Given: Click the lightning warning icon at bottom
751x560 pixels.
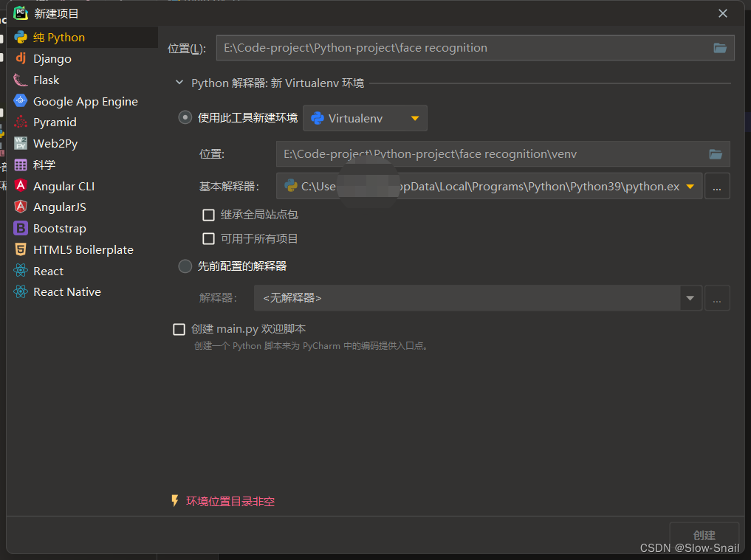Looking at the screenshot, I should [175, 501].
